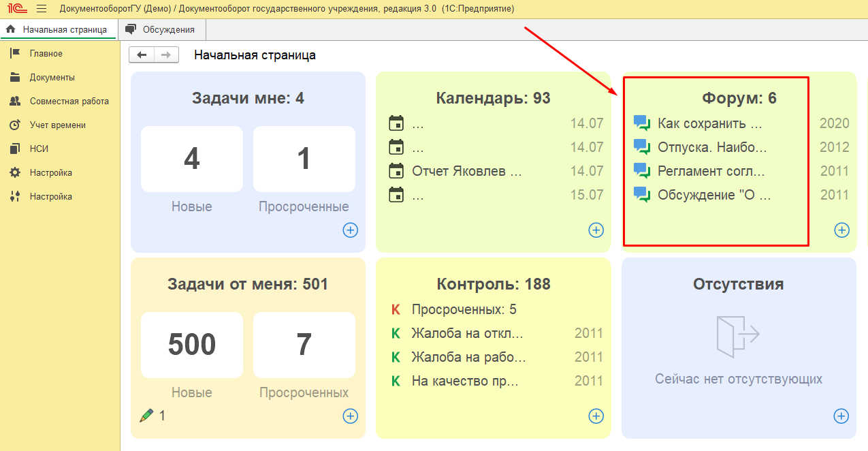Open the Обсуждения tab
868x451 pixels.
pyautogui.click(x=161, y=30)
